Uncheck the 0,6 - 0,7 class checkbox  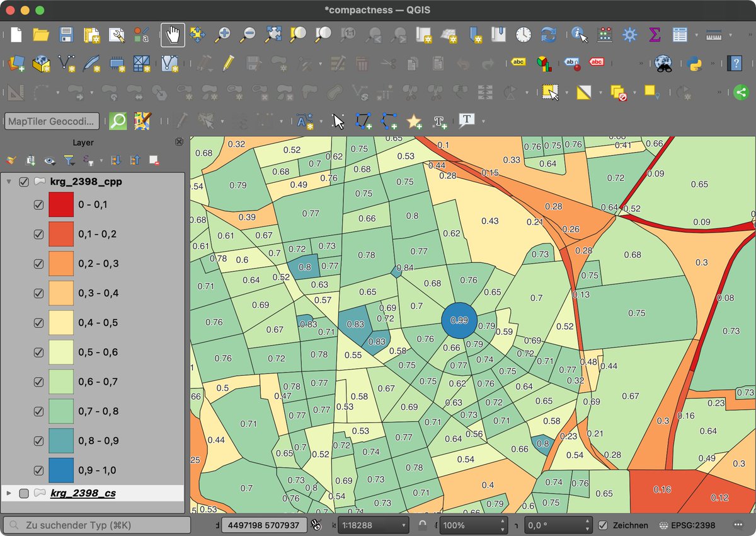(38, 382)
